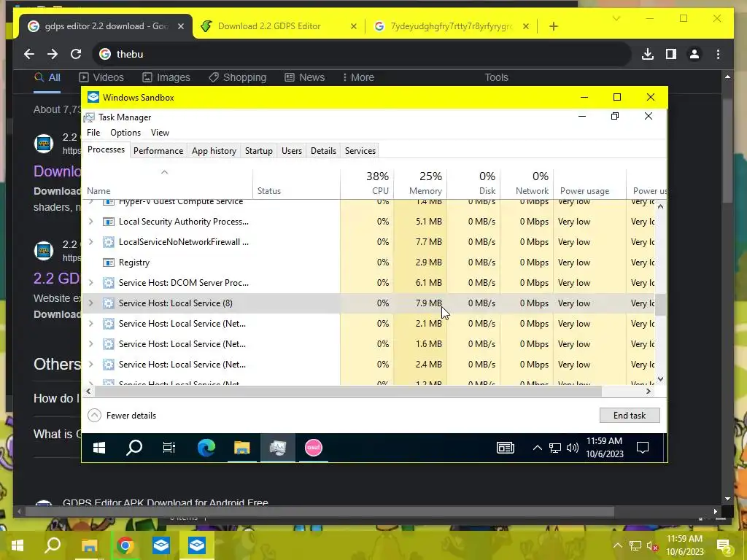Sort by Disk column header

point(474,183)
